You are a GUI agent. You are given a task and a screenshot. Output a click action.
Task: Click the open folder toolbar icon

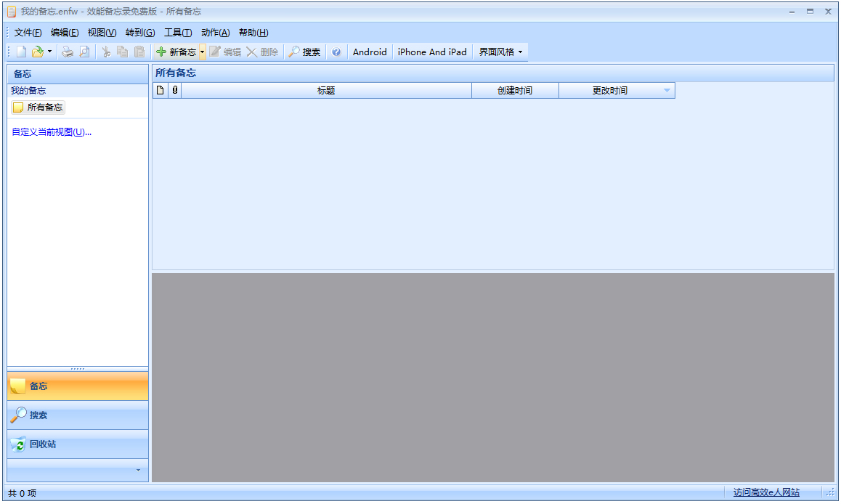point(37,52)
